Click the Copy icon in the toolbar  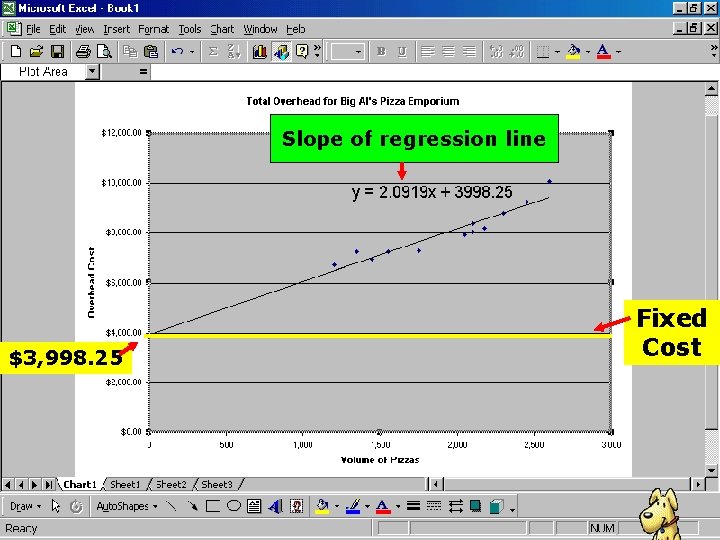coord(130,51)
